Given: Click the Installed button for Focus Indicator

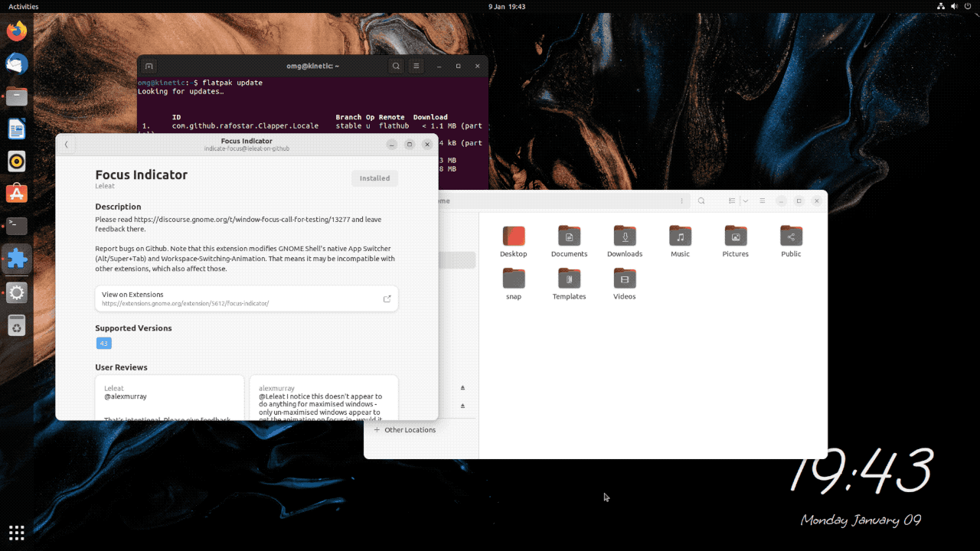Looking at the screenshot, I should pyautogui.click(x=375, y=178).
